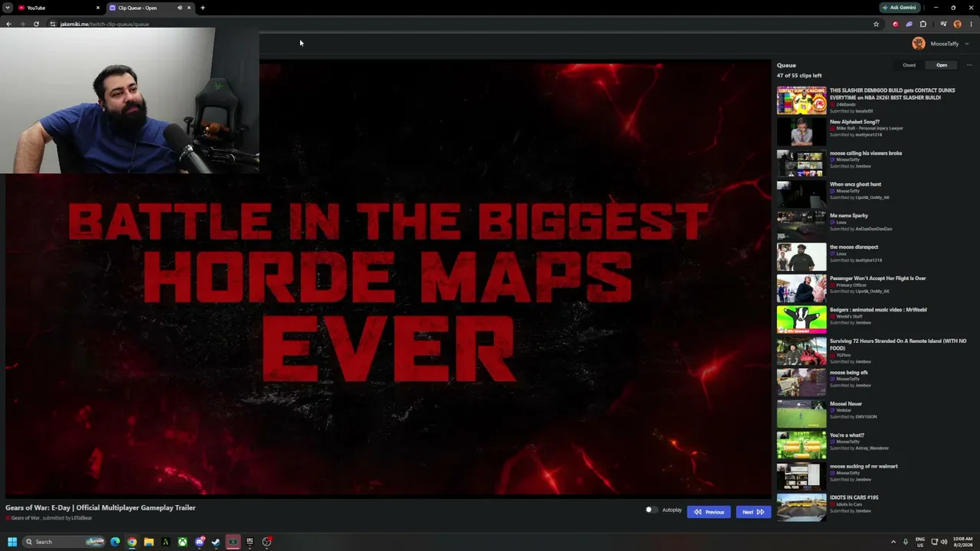
Task: Open the queue options three-dot menu
Action: 969,65
